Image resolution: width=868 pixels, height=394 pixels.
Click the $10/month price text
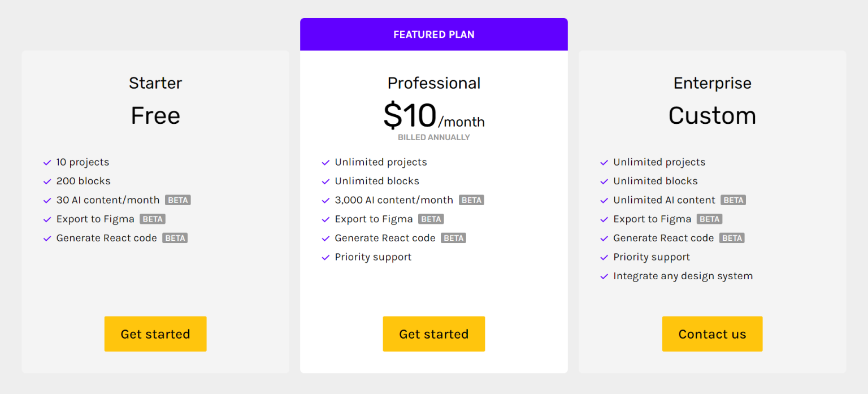coord(433,116)
